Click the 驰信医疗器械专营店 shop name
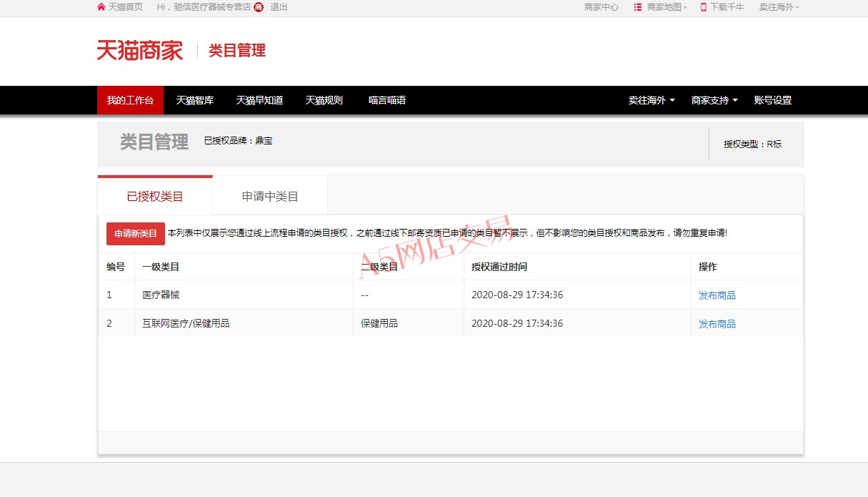This screenshot has width=868, height=497. tap(212, 7)
